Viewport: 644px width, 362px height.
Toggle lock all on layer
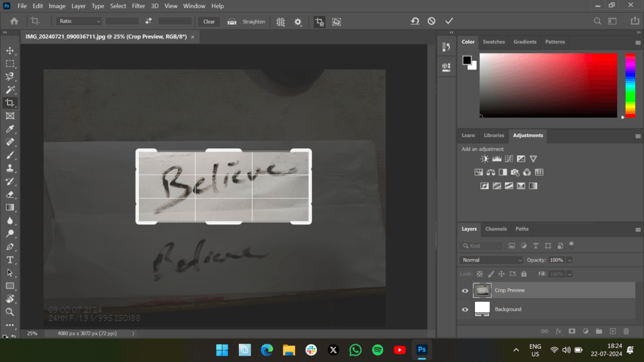(x=524, y=274)
